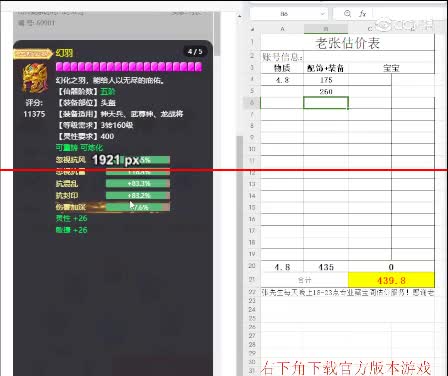Image resolution: width=448 pixels, height=376 pixels.
Task: Select column C header
Action: (x=370, y=29)
